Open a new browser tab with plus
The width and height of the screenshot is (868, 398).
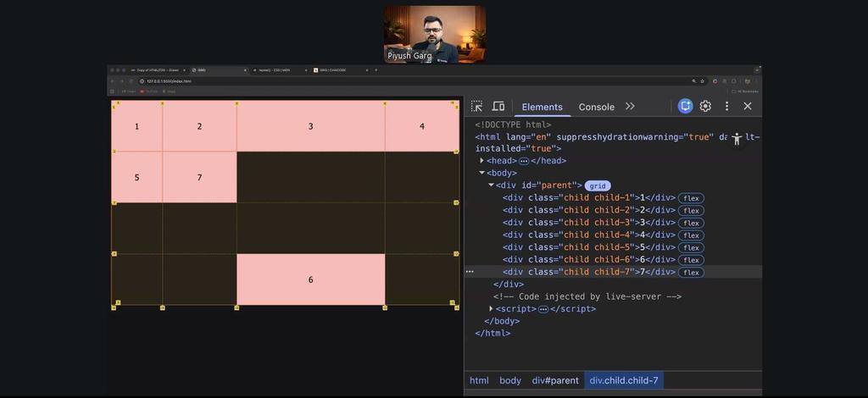click(376, 70)
